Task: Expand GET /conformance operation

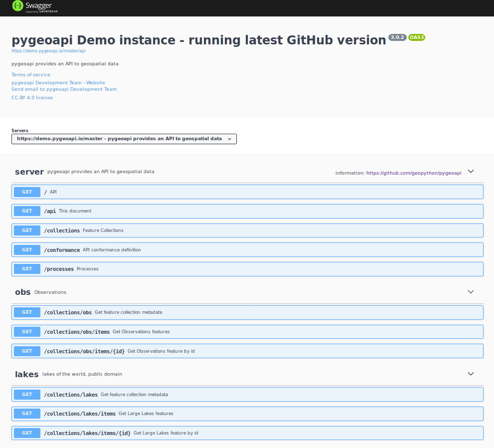Action: pyautogui.click(x=247, y=250)
